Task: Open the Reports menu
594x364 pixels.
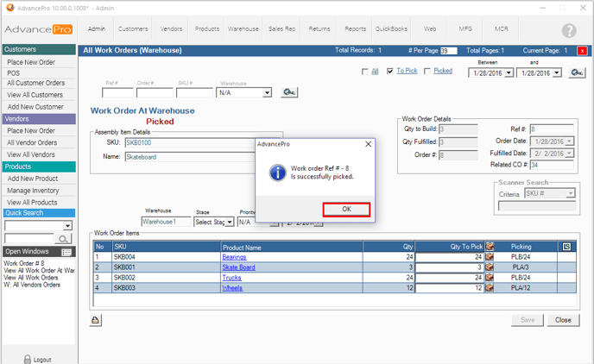Action: (355, 28)
